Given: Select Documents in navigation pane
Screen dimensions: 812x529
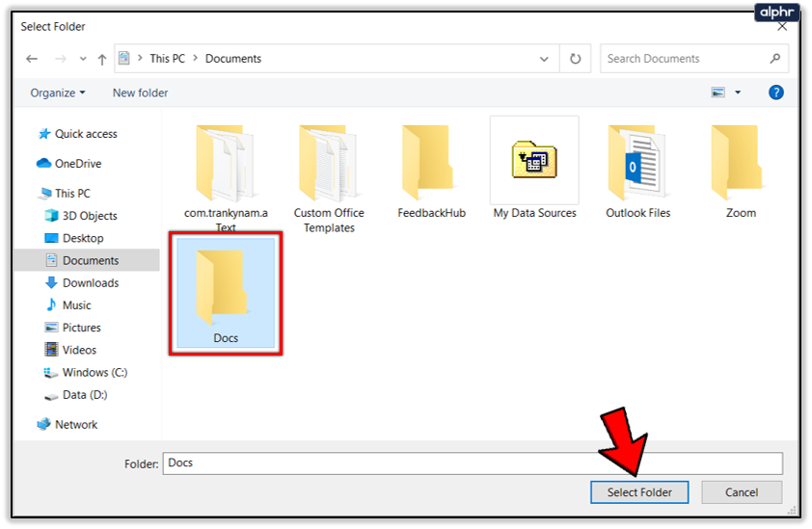Looking at the screenshot, I should click(x=87, y=260).
